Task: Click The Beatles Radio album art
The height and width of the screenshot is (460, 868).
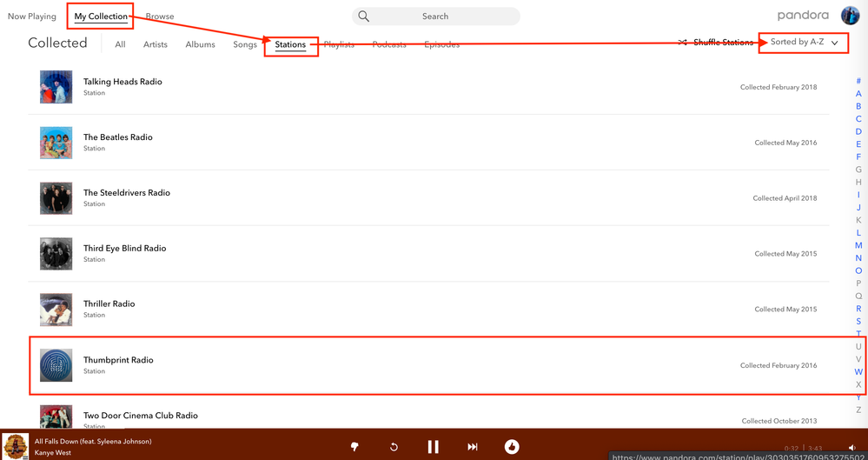Action: point(56,143)
